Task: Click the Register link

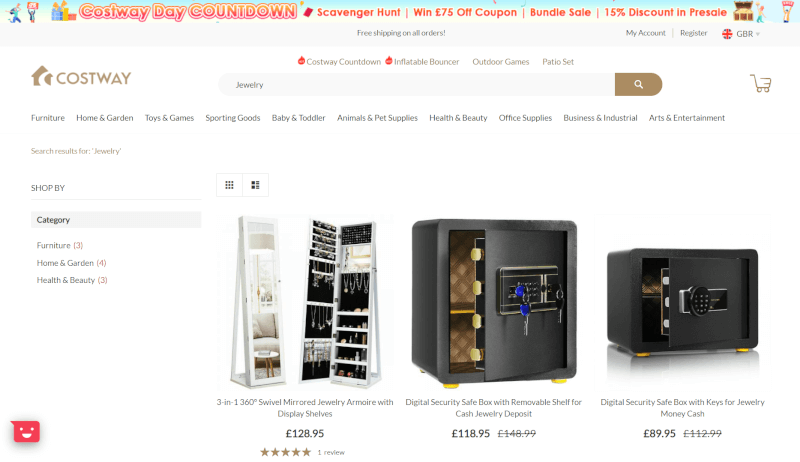Action: point(693,33)
